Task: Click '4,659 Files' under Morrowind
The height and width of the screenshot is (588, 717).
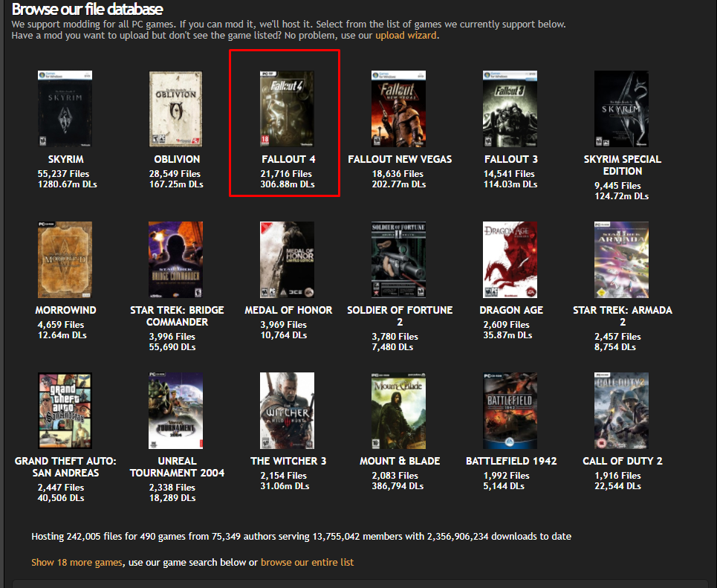Action: pyautogui.click(x=61, y=325)
